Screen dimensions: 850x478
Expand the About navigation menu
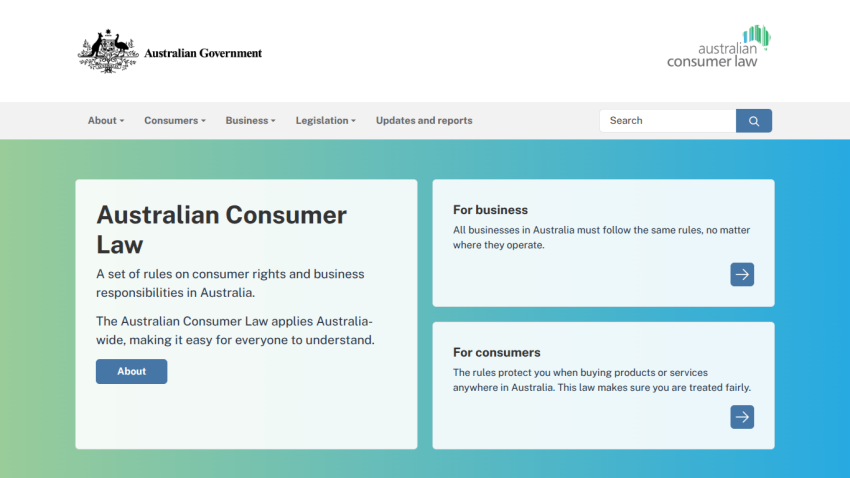click(106, 120)
